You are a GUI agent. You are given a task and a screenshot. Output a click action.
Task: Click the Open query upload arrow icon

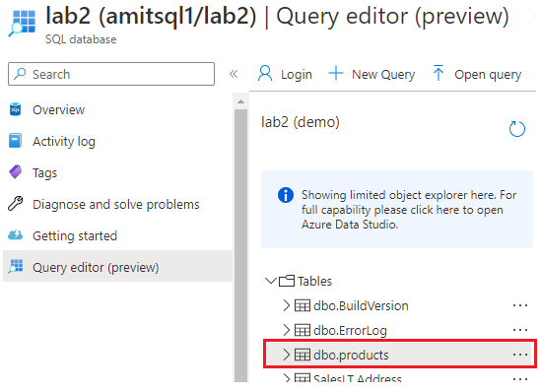coord(439,73)
